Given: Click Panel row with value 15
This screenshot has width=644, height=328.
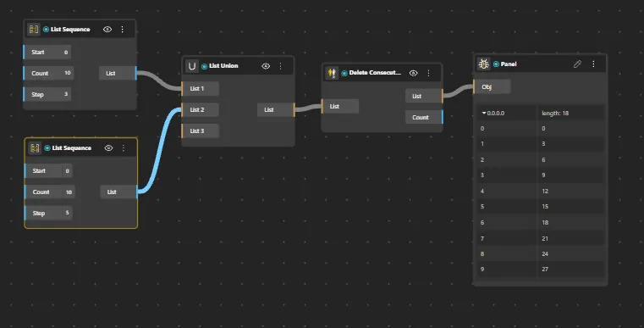Looking at the screenshot, I should point(541,207).
